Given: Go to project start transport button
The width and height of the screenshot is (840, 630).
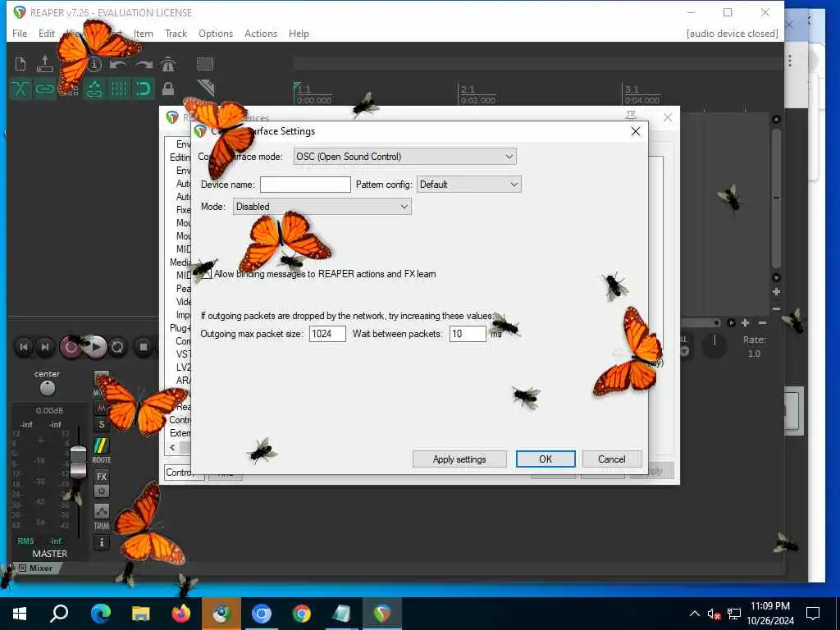Looking at the screenshot, I should coord(24,347).
